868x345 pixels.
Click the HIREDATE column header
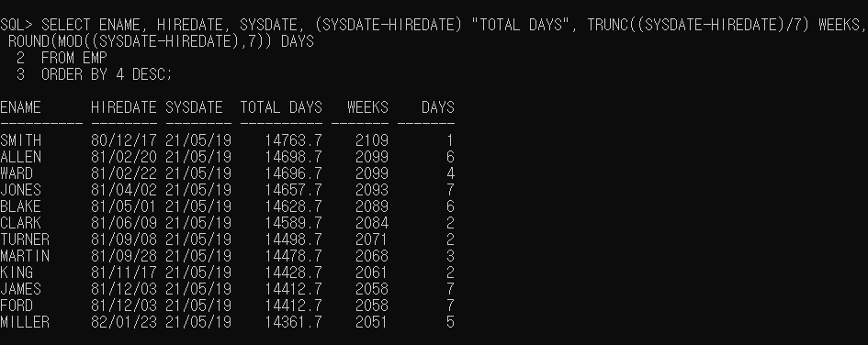pos(124,107)
